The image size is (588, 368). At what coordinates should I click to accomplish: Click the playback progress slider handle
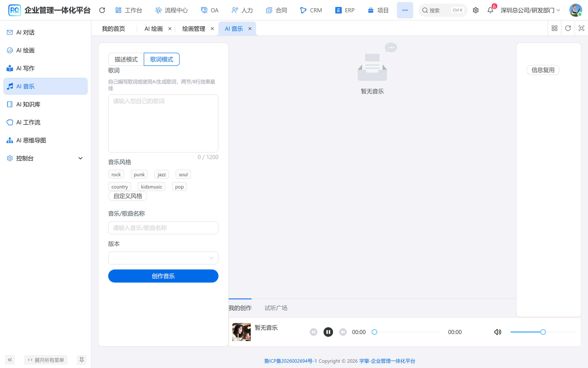click(374, 332)
